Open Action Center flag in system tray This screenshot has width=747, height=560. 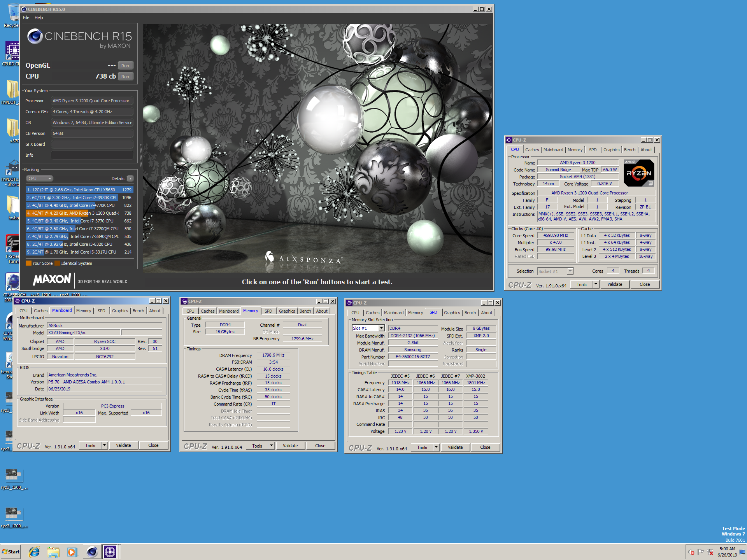[701, 552]
